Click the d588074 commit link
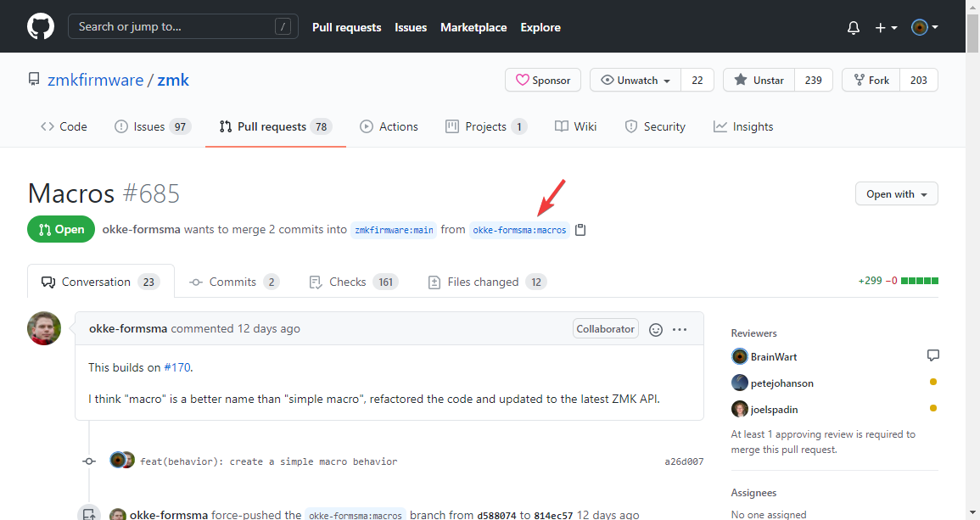The image size is (980, 520). 497,514
